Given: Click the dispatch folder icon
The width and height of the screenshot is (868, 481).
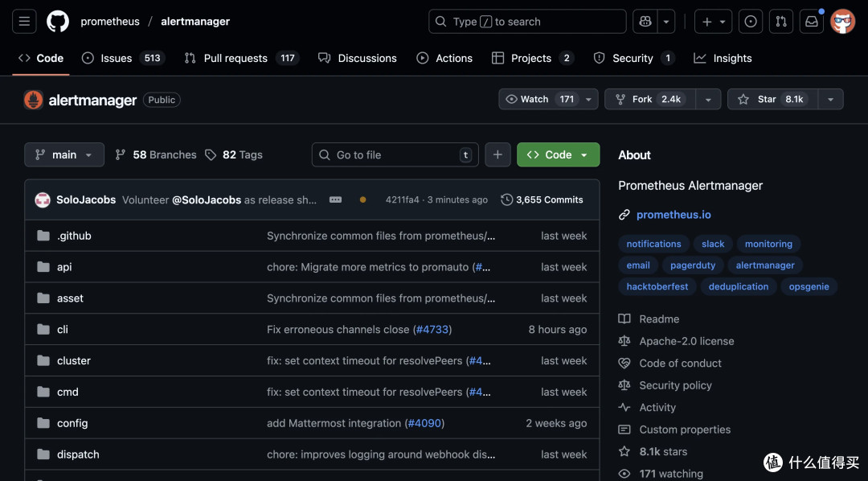Looking at the screenshot, I should tap(43, 454).
